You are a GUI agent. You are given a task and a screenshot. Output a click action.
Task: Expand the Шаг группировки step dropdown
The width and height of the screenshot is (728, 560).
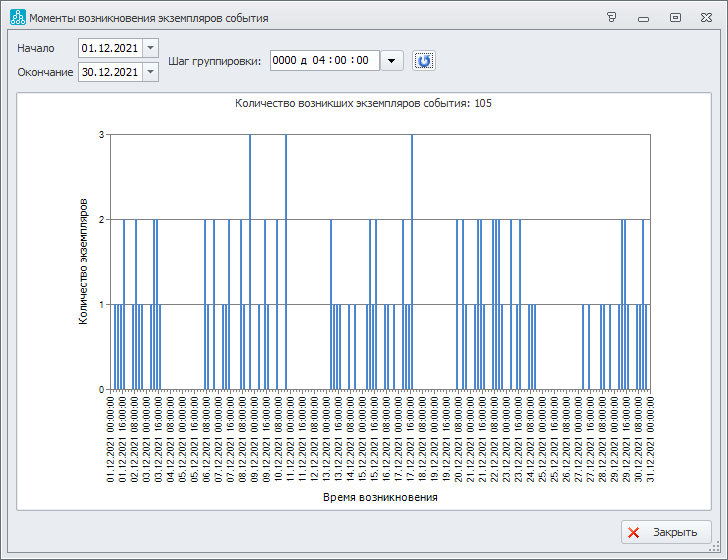pyautogui.click(x=393, y=61)
